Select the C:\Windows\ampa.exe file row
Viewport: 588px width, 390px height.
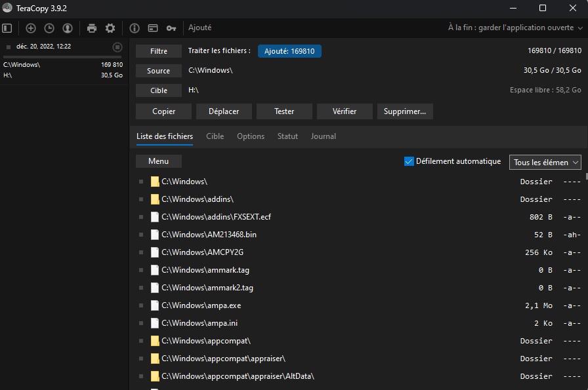point(197,305)
